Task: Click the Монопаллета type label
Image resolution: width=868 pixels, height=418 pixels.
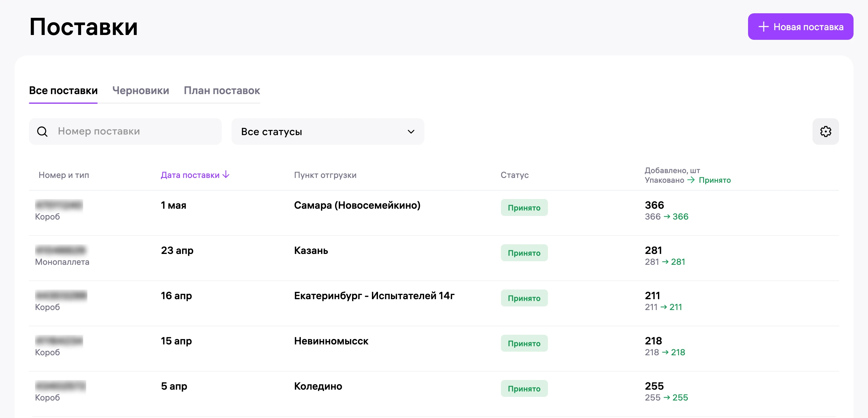Action: (62, 262)
